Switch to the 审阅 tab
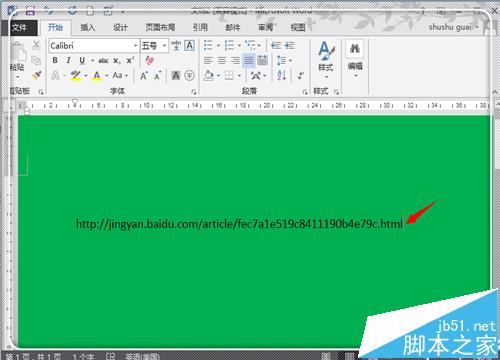This screenshot has height=360, width=500. 265,27
